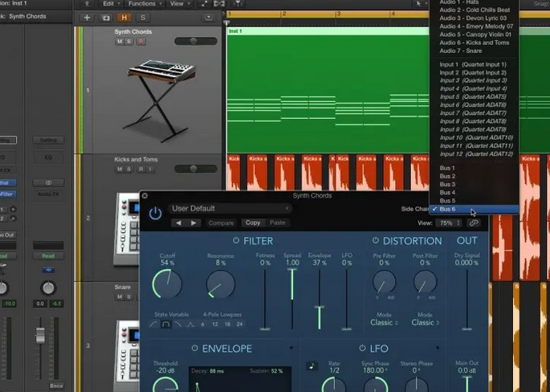Viewport: 550px width, 392px height.
Task: Toggle the LFO tempo sync note icon
Action: (312, 366)
